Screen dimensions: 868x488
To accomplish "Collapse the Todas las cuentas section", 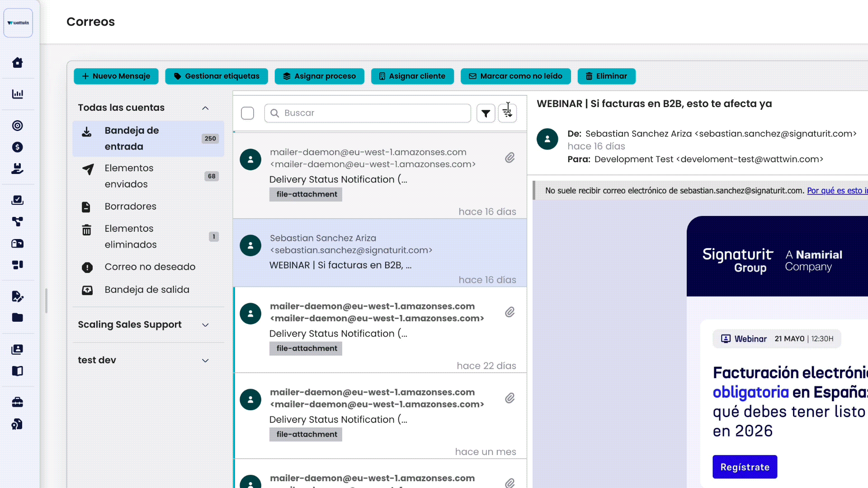I will point(205,108).
